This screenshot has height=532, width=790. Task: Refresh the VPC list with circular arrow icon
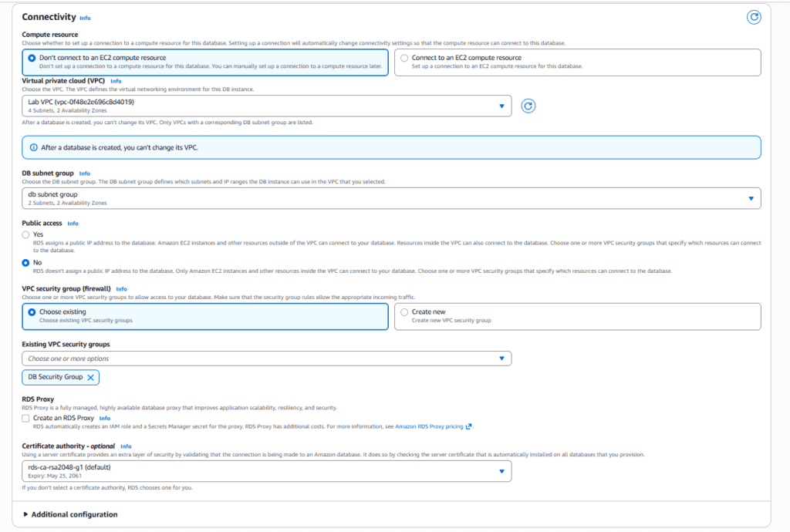pos(528,106)
